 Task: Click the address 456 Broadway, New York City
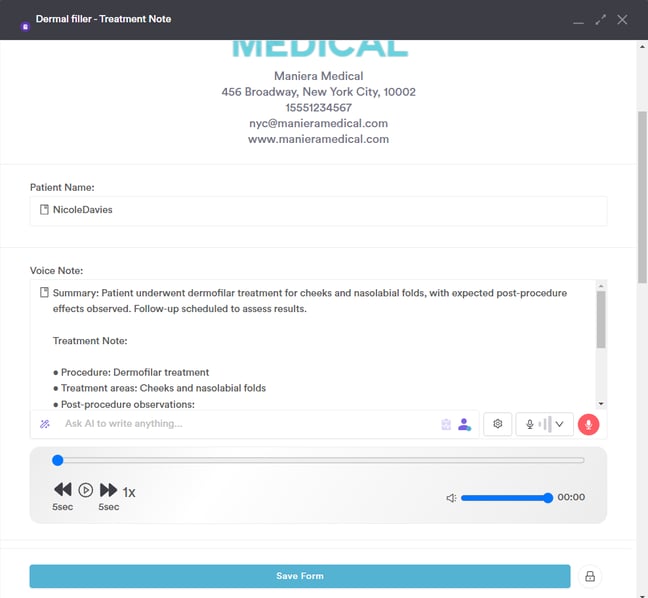point(318,92)
